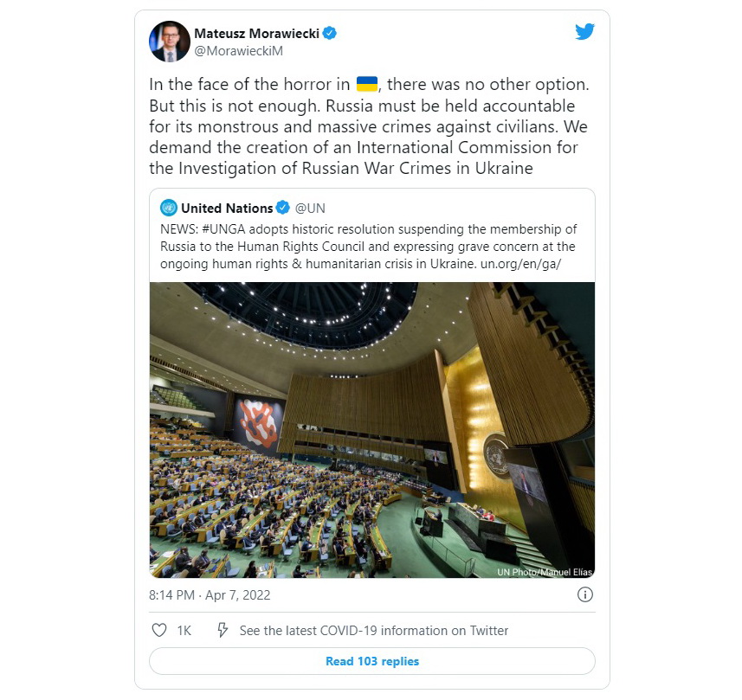
Task: Open the 8:14 PM · Apr 7, 2022 timestamp
Action: [x=210, y=595]
